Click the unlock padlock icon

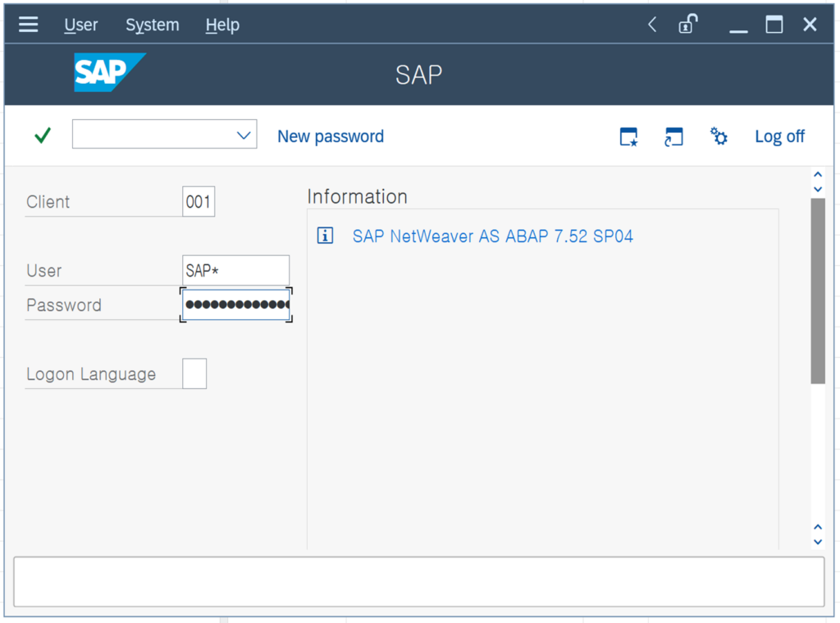(x=688, y=24)
